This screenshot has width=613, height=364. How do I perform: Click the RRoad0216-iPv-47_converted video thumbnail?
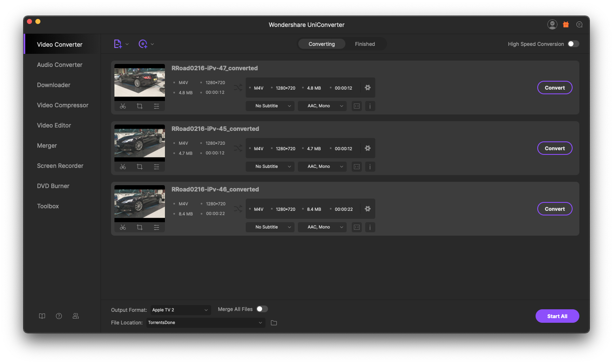tap(140, 82)
